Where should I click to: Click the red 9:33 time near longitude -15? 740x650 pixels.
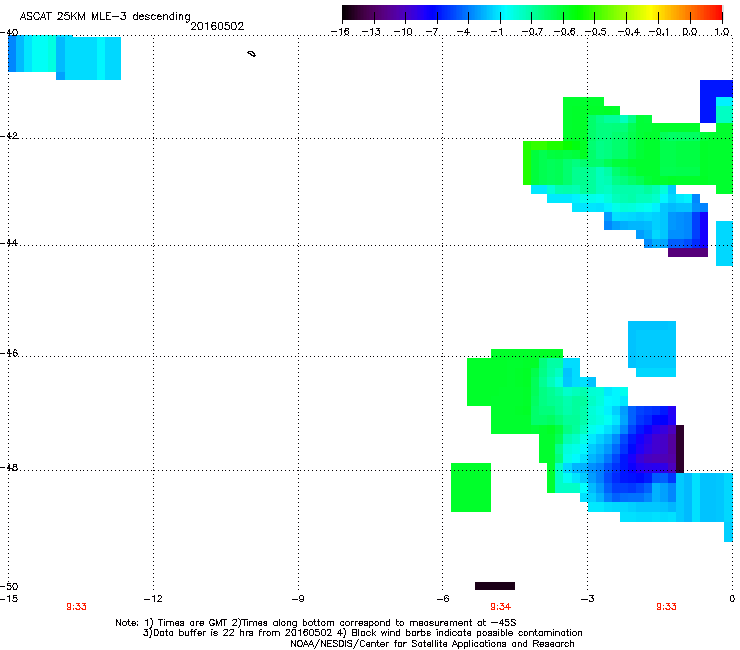[x=76, y=607]
